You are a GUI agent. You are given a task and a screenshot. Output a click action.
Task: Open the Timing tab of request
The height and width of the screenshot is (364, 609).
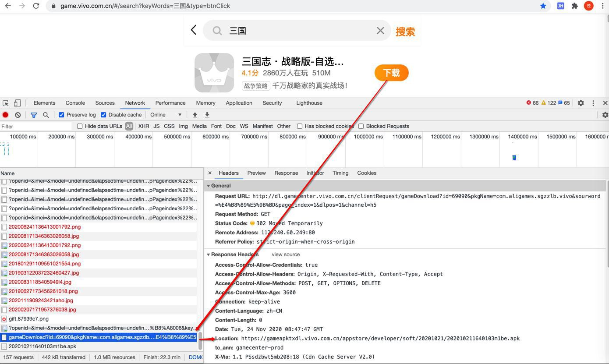tap(340, 173)
